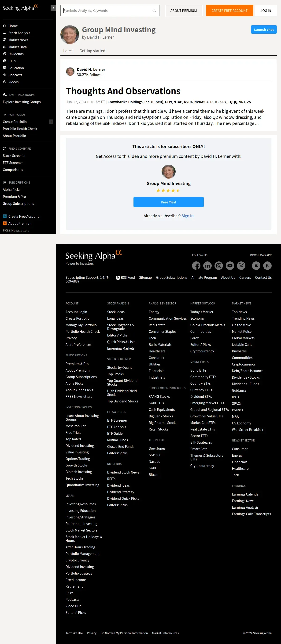The height and width of the screenshot is (644, 281).
Task: Open the X (Twitter) footer icon
Action: click(x=241, y=266)
